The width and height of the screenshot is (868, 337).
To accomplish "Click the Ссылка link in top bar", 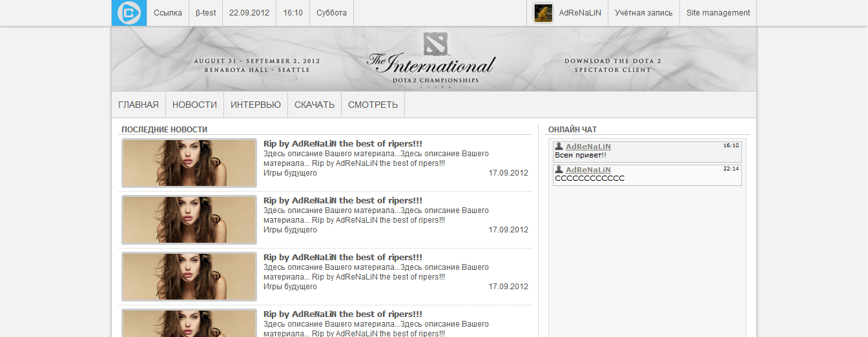I will (168, 13).
